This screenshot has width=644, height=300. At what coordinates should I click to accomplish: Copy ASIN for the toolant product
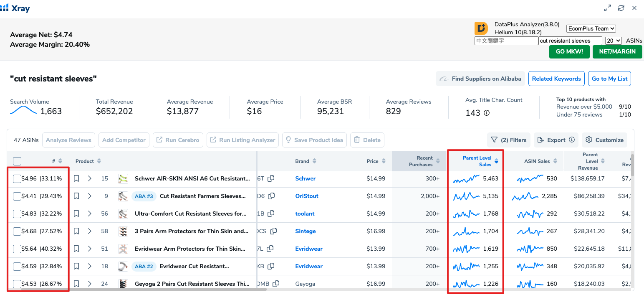click(271, 214)
